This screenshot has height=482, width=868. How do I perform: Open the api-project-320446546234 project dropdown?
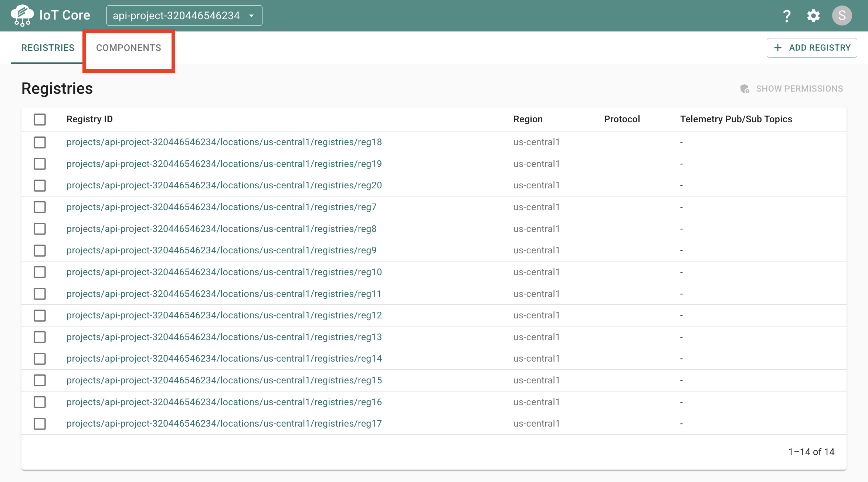pos(184,16)
